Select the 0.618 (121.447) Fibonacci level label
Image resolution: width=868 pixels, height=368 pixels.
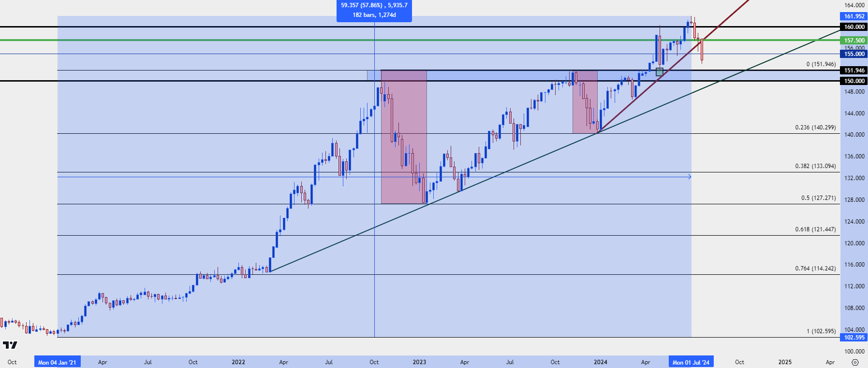[x=815, y=229]
